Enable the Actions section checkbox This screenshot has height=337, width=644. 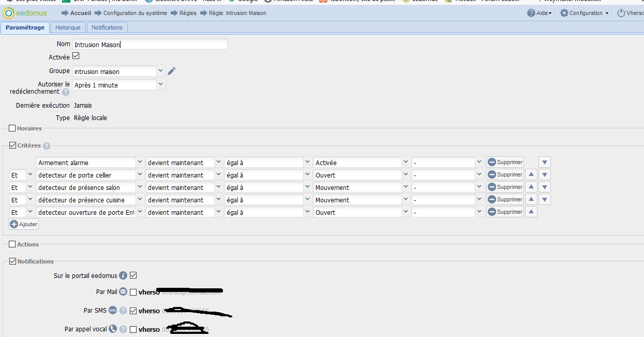(x=12, y=244)
